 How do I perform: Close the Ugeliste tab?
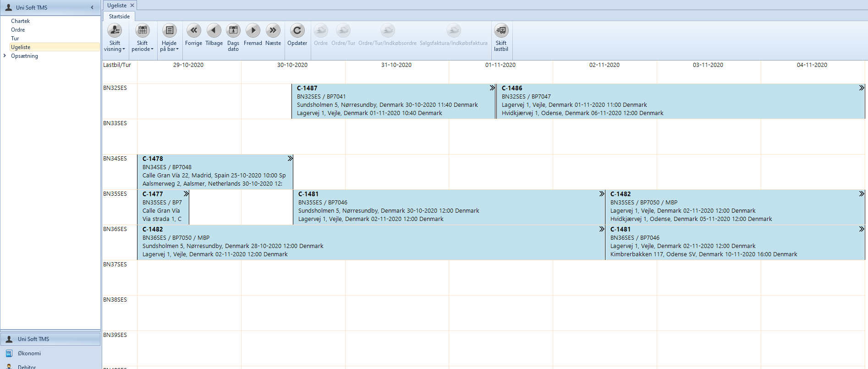(x=132, y=6)
